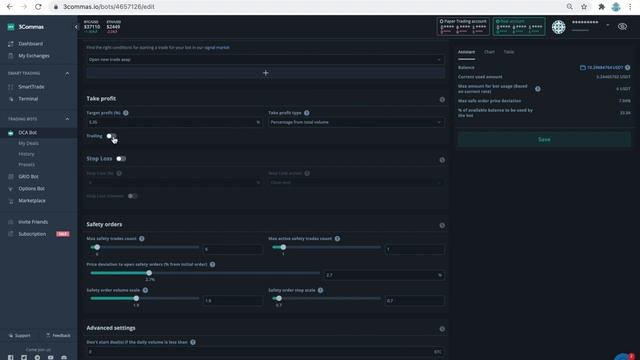Select DCA Bot in the sidebar
The width and height of the screenshot is (640, 360).
(x=27, y=133)
